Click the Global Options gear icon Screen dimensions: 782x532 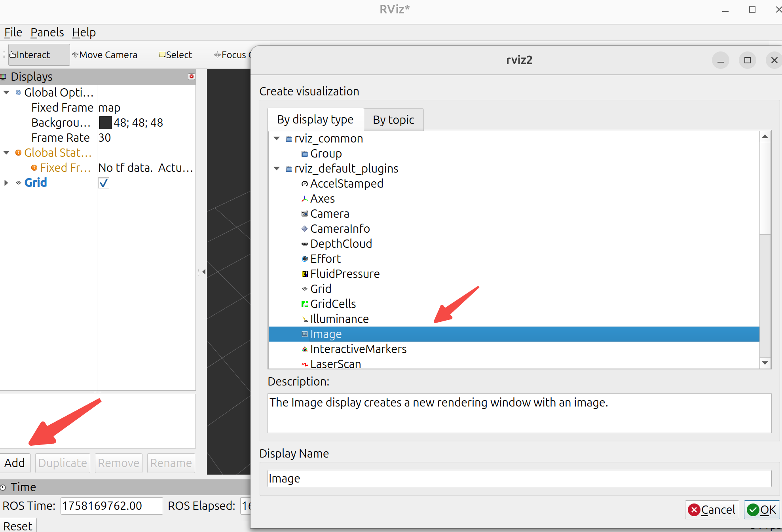pos(18,93)
